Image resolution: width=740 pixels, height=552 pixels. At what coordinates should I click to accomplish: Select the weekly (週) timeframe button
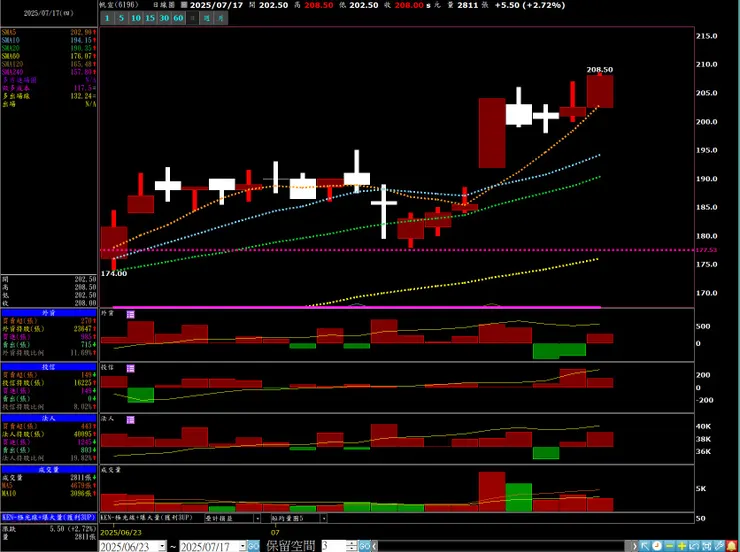pyautogui.click(x=207, y=18)
